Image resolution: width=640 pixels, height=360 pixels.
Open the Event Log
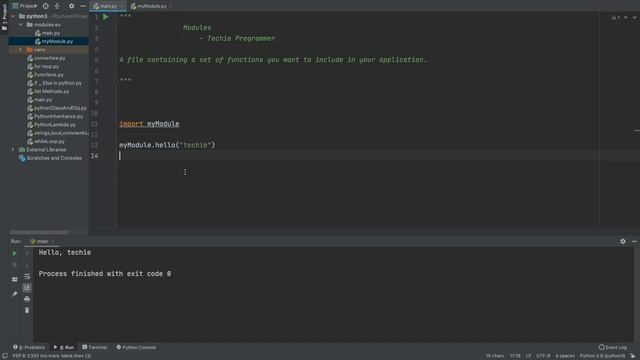point(613,347)
